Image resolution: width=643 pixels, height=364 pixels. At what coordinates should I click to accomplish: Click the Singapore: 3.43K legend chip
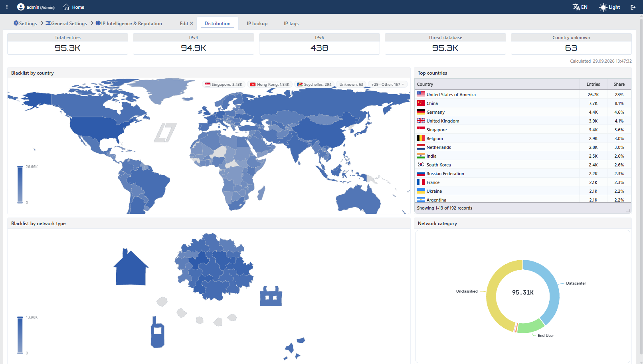coord(224,85)
